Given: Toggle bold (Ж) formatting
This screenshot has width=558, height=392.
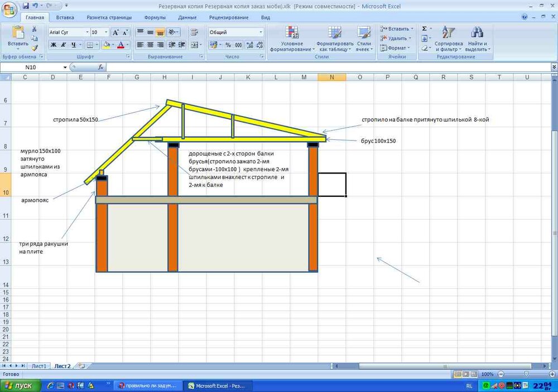Looking at the screenshot, I should click(54, 45).
